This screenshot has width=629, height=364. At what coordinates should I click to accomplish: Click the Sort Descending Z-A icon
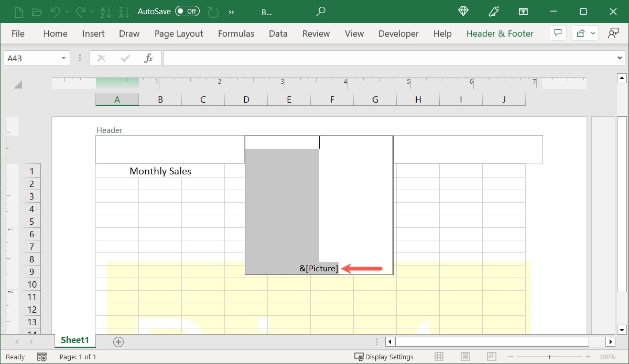[124, 12]
